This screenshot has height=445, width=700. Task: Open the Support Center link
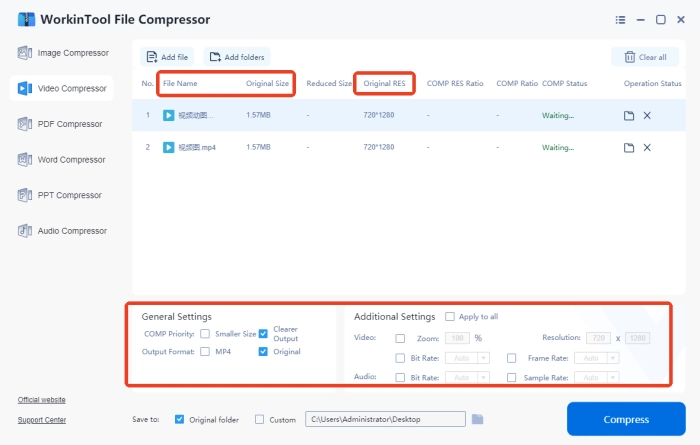click(x=41, y=420)
